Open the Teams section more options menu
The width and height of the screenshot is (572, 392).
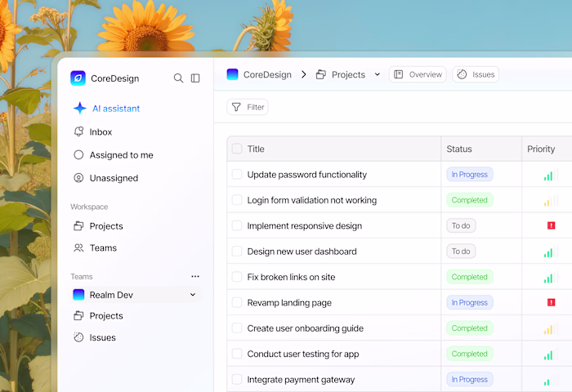[x=195, y=276]
